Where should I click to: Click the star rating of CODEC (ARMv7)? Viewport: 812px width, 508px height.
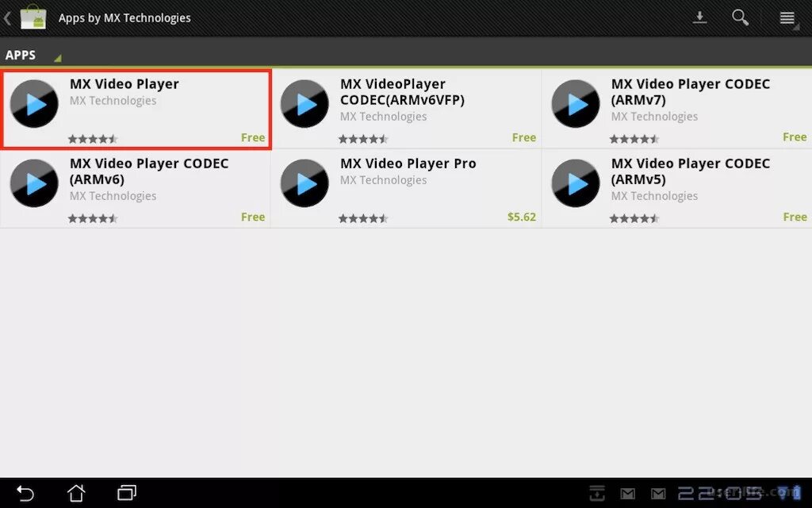[634, 139]
